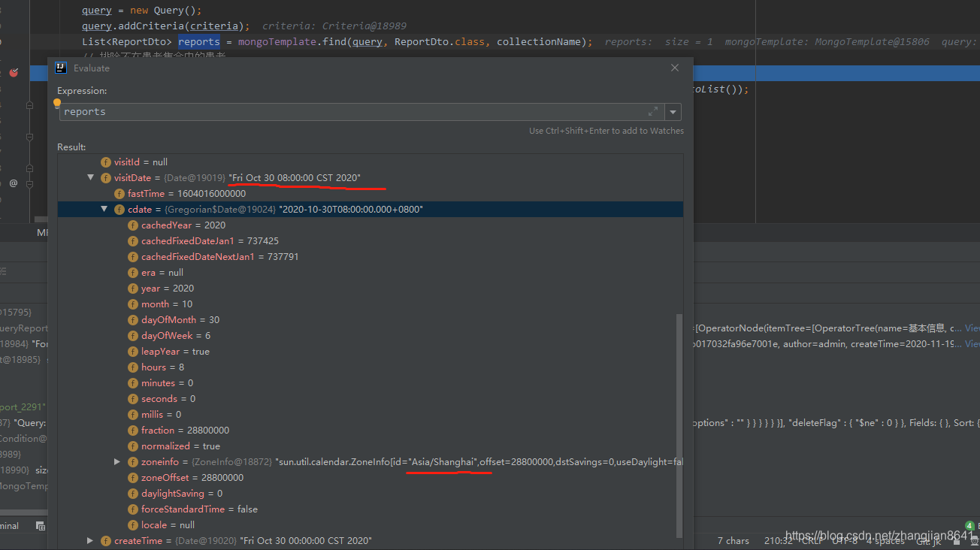Open the View link on the author=admin line

(971, 343)
